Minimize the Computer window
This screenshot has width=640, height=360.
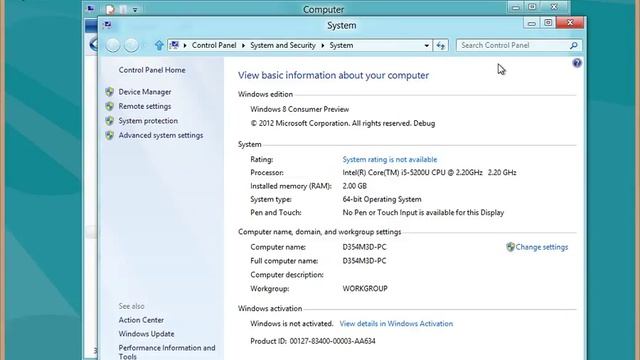click(x=516, y=7)
